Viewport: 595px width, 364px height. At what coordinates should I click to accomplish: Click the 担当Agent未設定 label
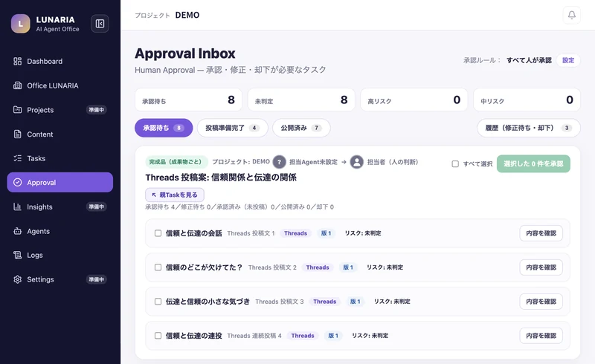click(x=313, y=162)
